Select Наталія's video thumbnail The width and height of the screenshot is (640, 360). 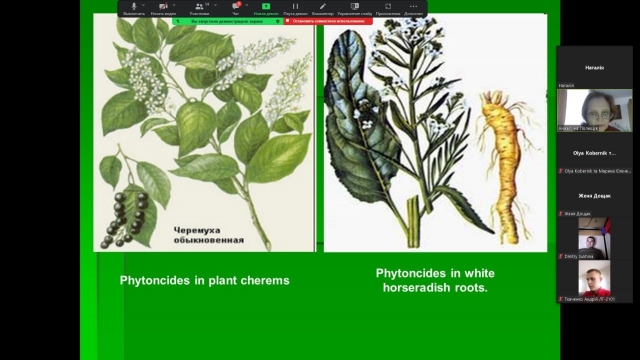pos(594,110)
